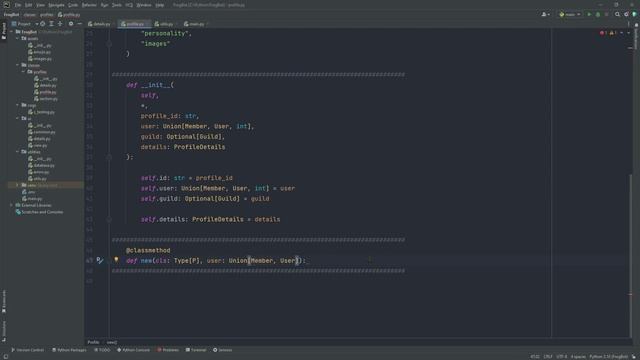Collapse the ui folder
This screenshot has width=640, height=360.
pyautogui.click(x=18, y=118)
